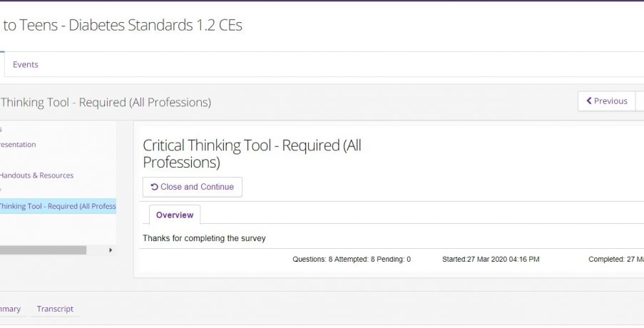The height and width of the screenshot is (328, 644).
Task: Click the undo arrow icon beside Close and Continue
Action: 155,187
